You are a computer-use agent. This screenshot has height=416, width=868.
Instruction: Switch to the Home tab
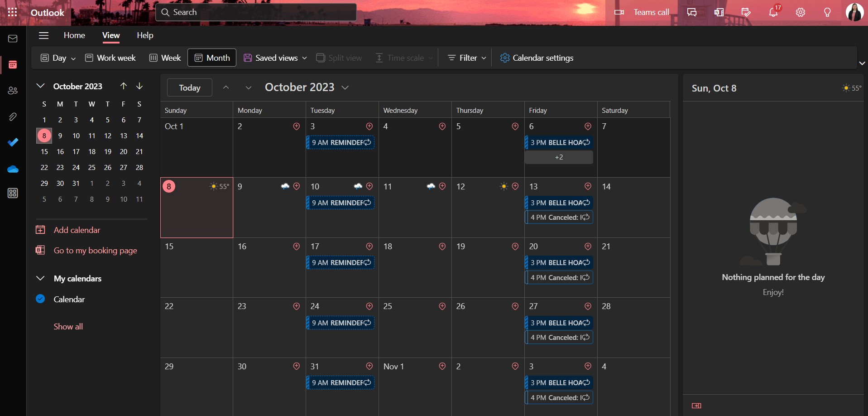pos(74,35)
